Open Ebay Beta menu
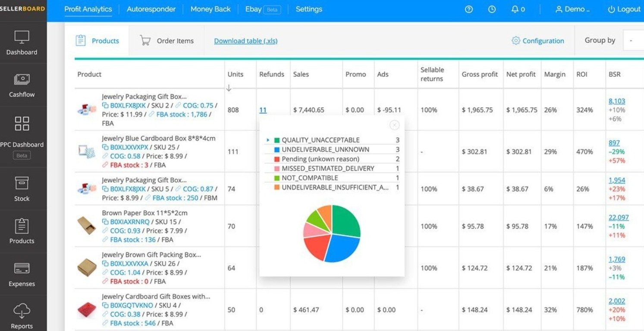The height and width of the screenshot is (331, 644). [263, 9]
